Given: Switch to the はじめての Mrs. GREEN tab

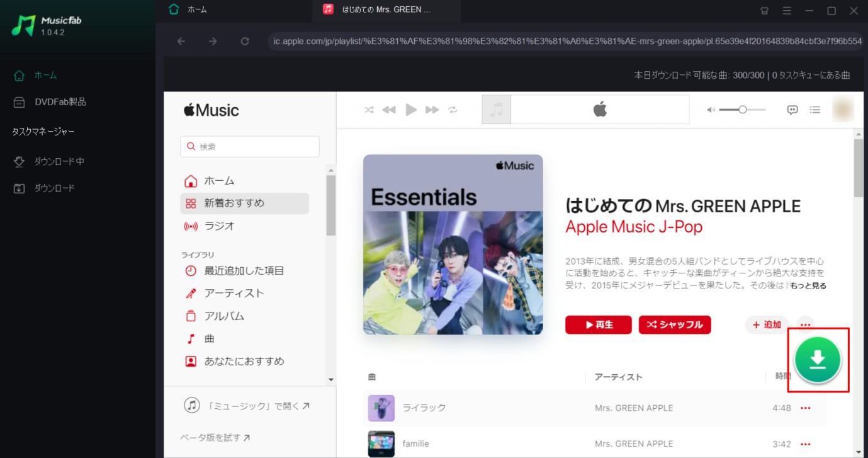Looking at the screenshot, I should pyautogui.click(x=386, y=9).
